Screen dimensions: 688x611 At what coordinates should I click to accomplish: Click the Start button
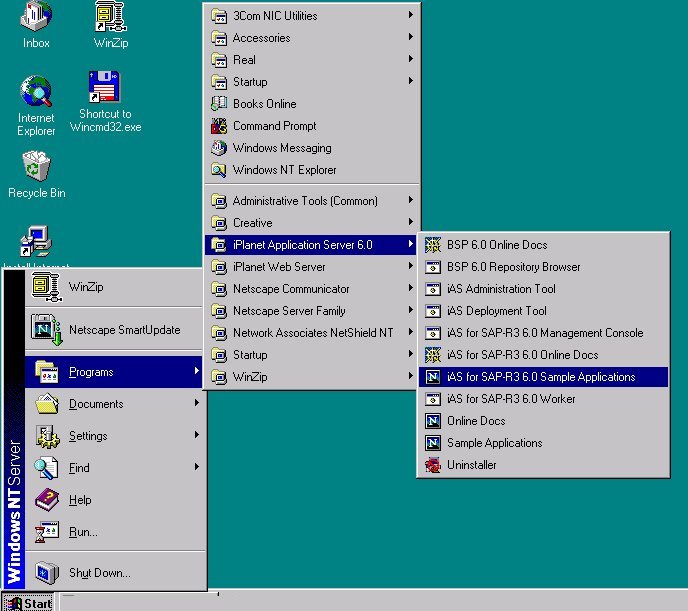pos(28,603)
